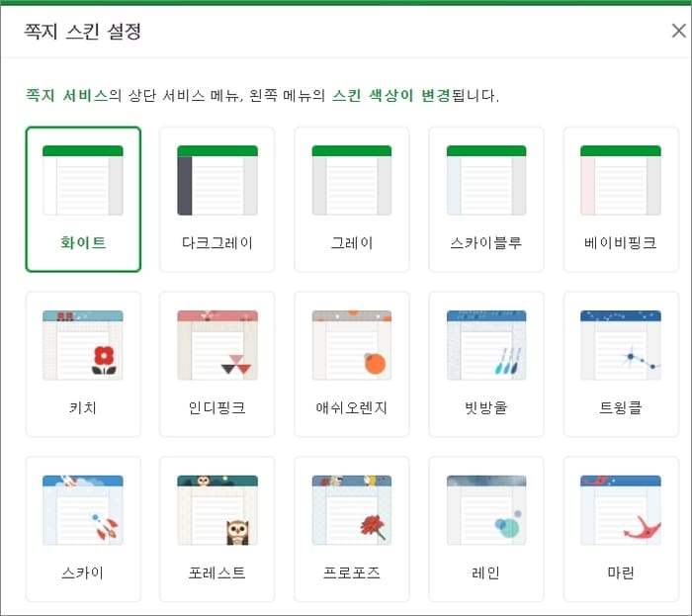Viewport: 692px width, 616px height.
Task: Select the 레인 bubble skin
Action: tap(486, 510)
